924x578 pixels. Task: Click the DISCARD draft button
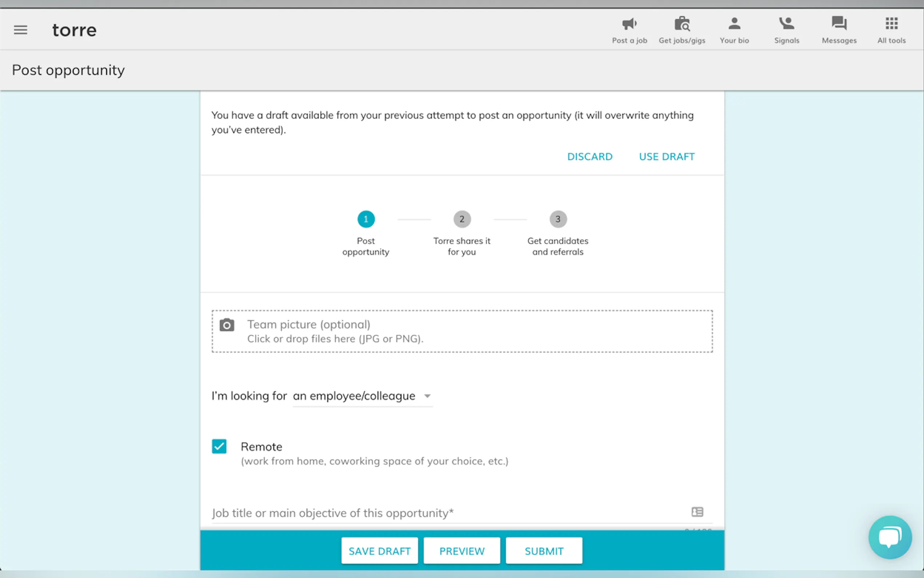(590, 157)
